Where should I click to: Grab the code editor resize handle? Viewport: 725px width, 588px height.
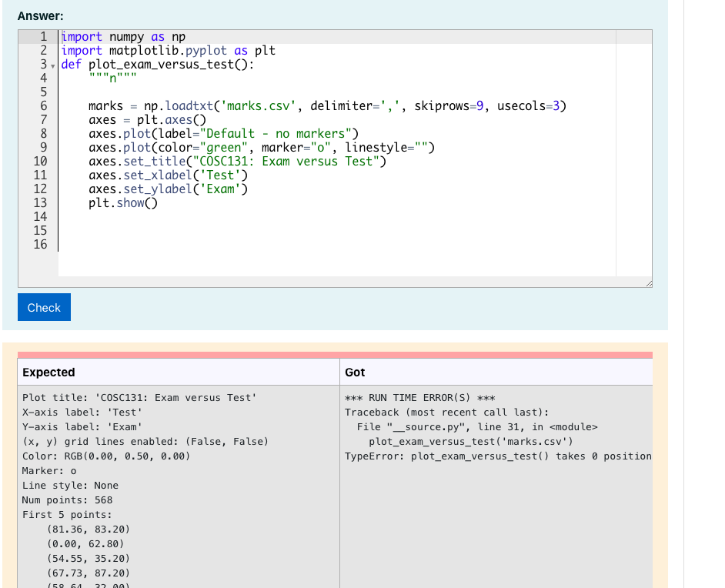click(x=649, y=283)
